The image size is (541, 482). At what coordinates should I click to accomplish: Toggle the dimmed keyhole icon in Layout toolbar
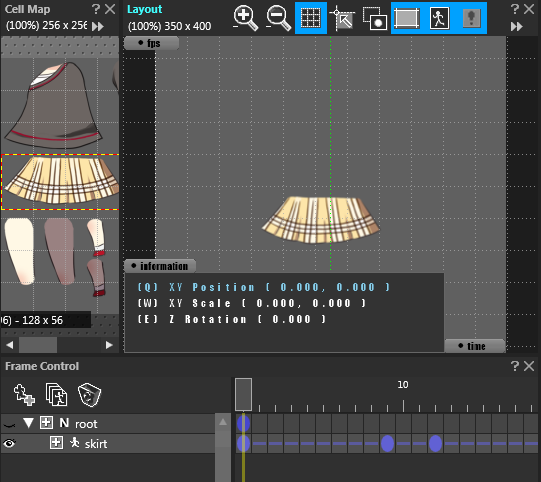point(471,18)
